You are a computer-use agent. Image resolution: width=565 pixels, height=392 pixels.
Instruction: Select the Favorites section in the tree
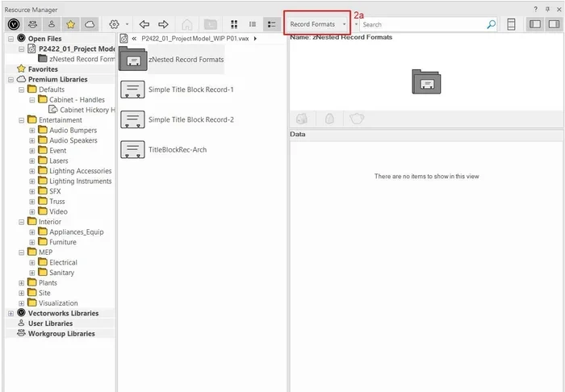click(x=43, y=69)
